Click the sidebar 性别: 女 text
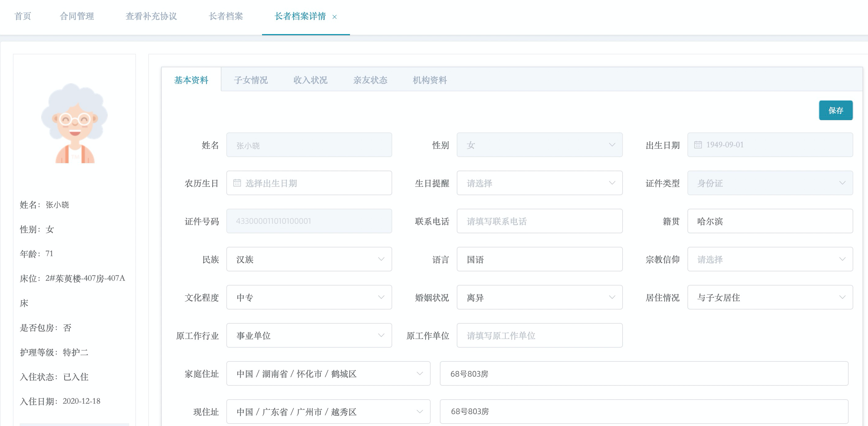 tap(37, 229)
